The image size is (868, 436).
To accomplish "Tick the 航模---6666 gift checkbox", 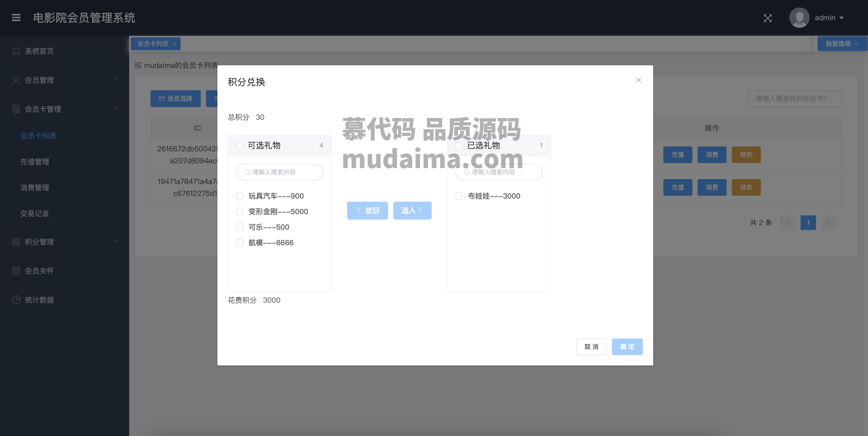I will coord(240,242).
